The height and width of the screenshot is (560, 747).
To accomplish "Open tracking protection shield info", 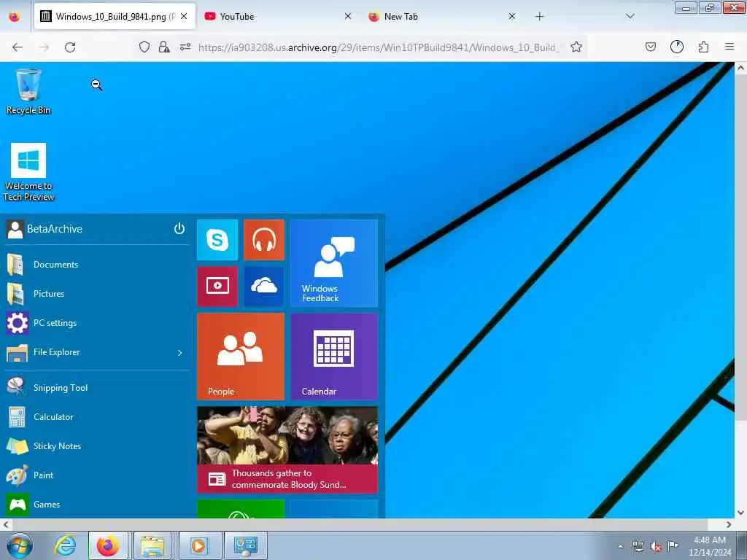I will pyautogui.click(x=144, y=47).
